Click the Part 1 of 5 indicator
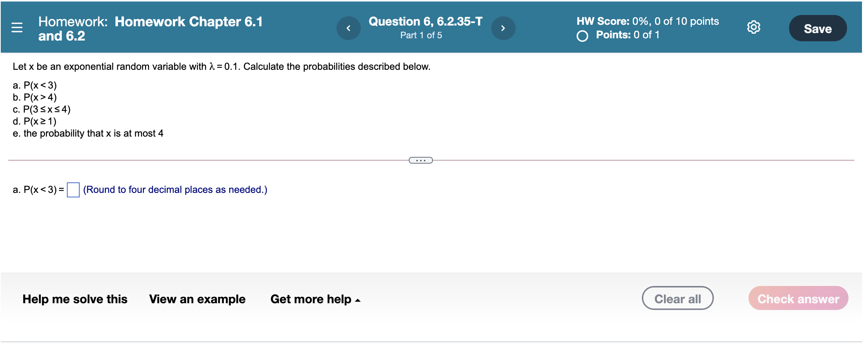Viewport: 868px width, 346px height. [x=421, y=35]
